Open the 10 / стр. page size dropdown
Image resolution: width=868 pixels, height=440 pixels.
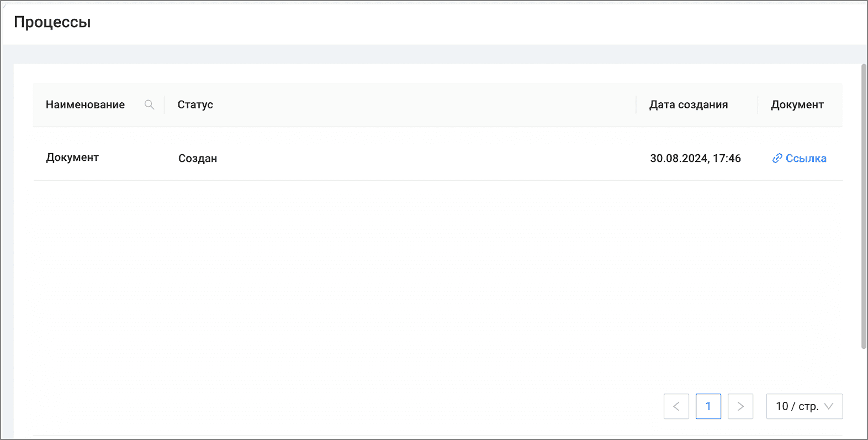805,406
